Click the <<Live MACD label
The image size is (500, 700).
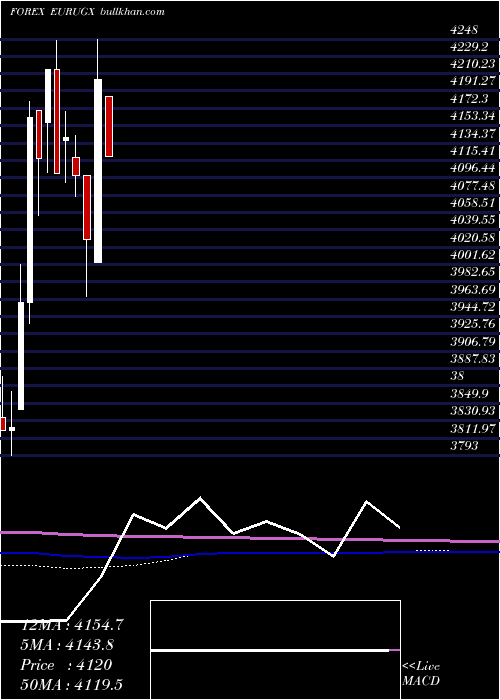pyautogui.click(x=421, y=674)
